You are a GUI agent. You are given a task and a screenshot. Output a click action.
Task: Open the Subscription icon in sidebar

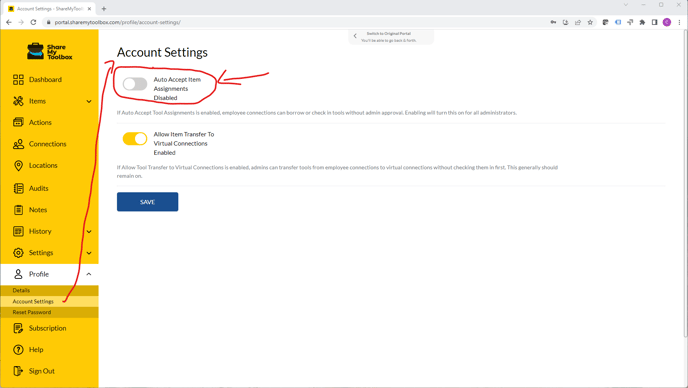click(18, 328)
